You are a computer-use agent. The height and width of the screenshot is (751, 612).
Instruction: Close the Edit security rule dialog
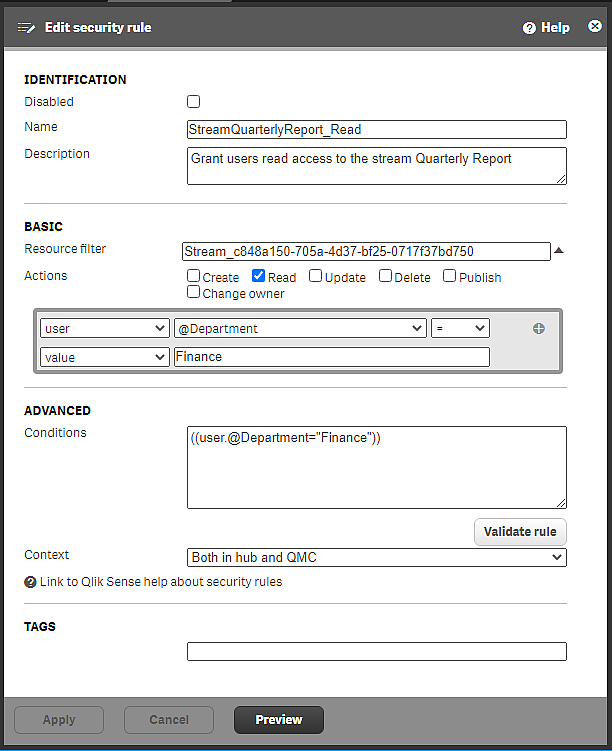click(595, 26)
